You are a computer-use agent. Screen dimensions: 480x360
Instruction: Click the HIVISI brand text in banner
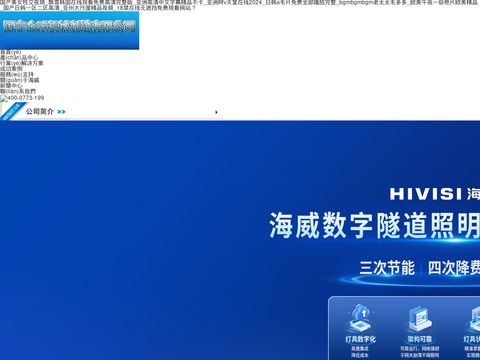pyautogui.click(x=426, y=194)
